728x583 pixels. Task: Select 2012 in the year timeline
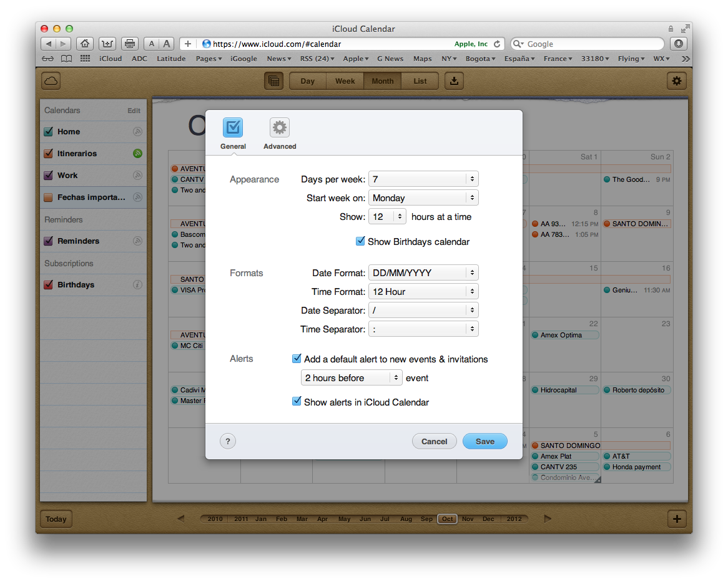click(x=514, y=519)
